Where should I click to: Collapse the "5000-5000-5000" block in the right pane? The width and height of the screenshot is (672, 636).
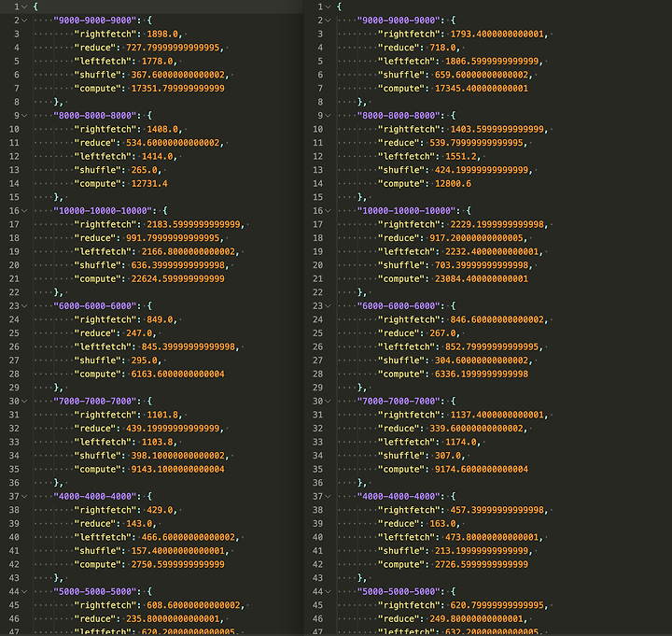[x=328, y=591]
